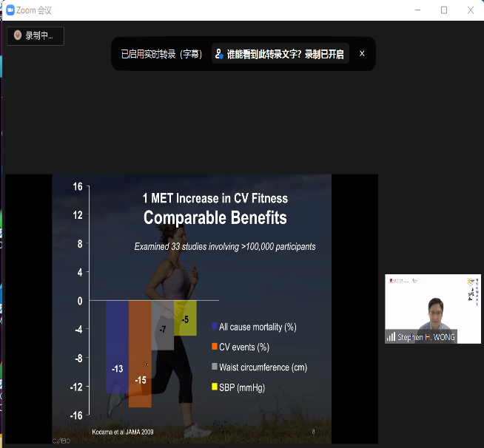Click the yellow -5 bar in chart
Viewport: 484px width, 448px height.
[185, 318]
